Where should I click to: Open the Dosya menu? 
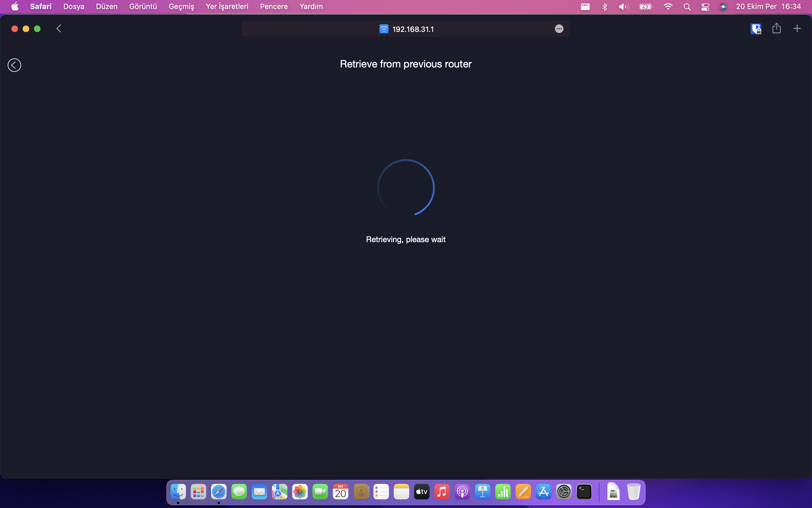coord(74,6)
